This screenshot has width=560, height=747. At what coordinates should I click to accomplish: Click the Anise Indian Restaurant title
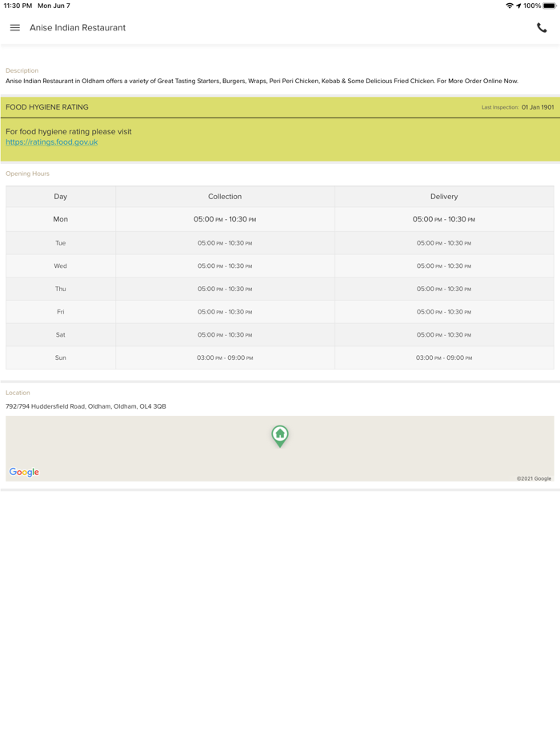(78, 28)
